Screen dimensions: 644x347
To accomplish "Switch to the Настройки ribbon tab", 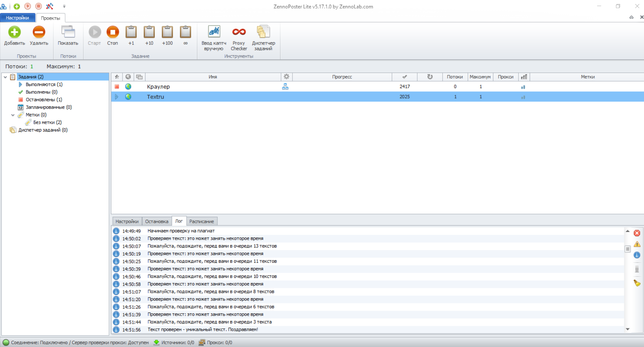I will [x=18, y=18].
